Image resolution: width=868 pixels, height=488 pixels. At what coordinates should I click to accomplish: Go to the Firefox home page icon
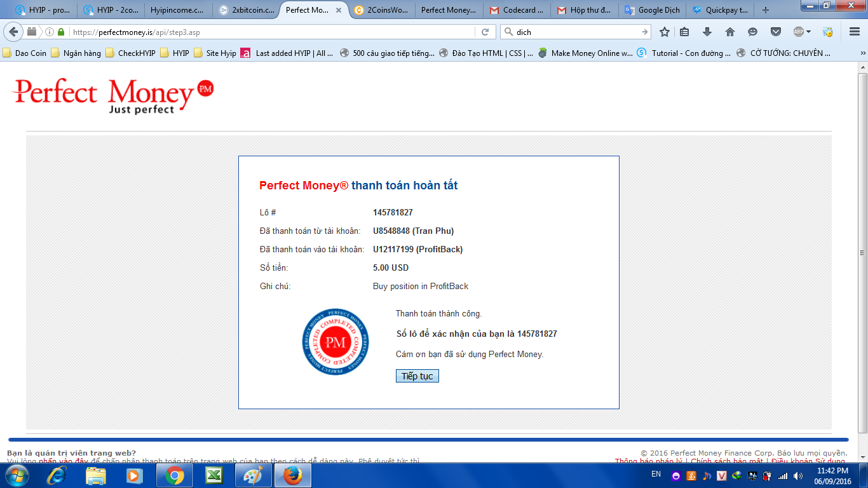(x=730, y=32)
